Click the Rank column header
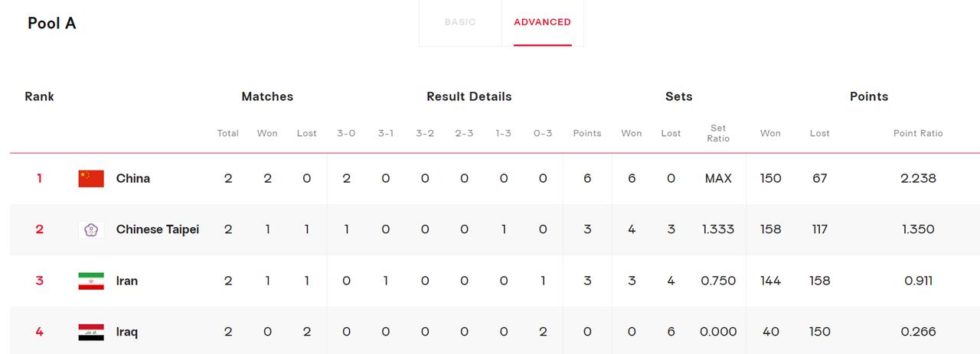This screenshot has width=980, height=354. (x=39, y=96)
